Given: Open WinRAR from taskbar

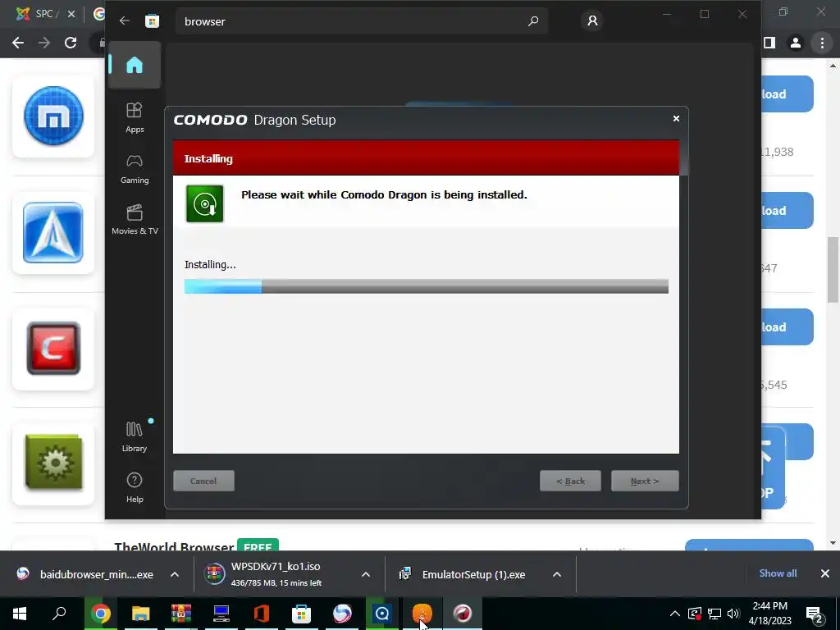Looking at the screenshot, I should pos(181,614).
